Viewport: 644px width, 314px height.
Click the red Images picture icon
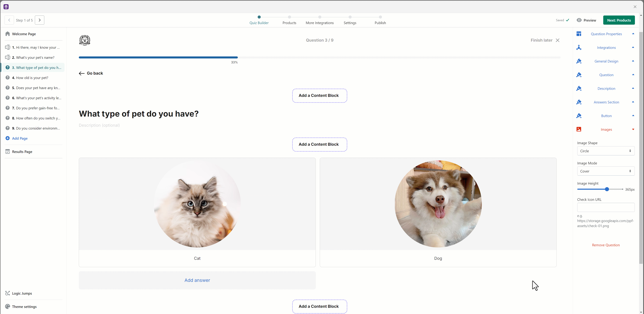579,129
